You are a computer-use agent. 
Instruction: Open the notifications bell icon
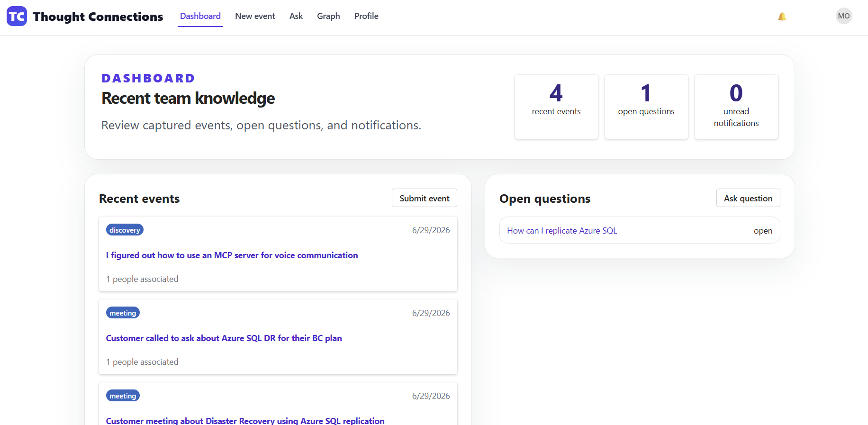(782, 17)
